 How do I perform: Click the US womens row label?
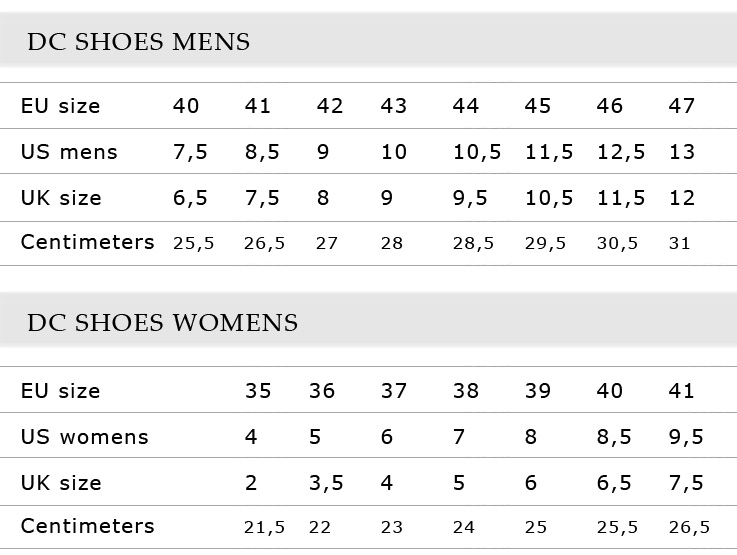(x=85, y=437)
